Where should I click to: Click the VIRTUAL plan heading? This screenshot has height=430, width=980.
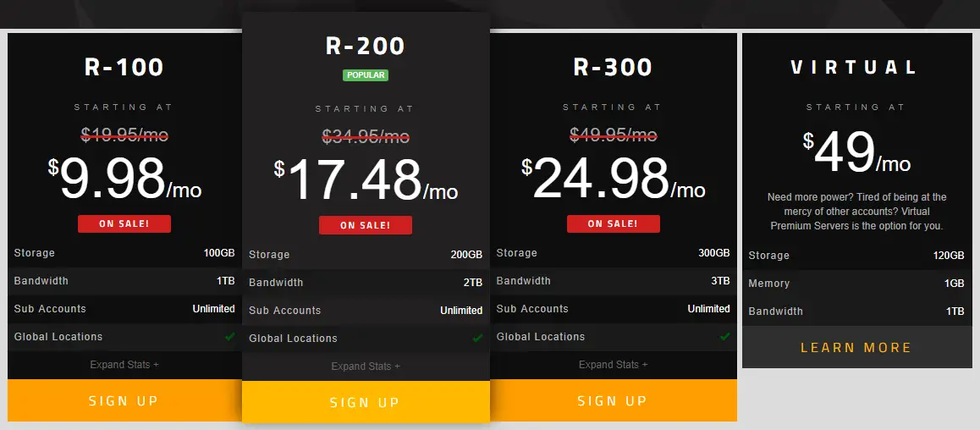855,67
